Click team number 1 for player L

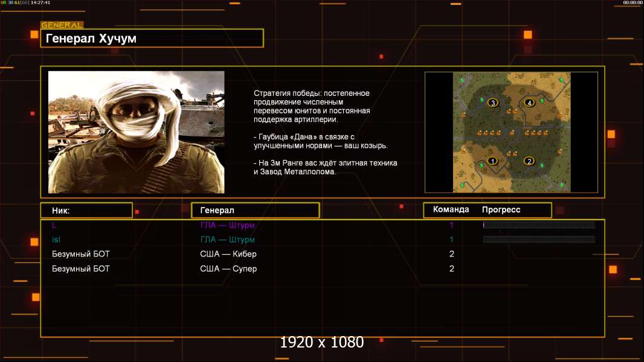pyautogui.click(x=451, y=225)
